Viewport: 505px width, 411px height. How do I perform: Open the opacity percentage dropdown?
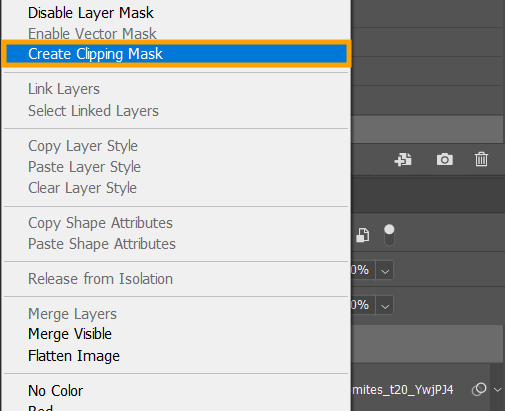pyautogui.click(x=385, y=270)
